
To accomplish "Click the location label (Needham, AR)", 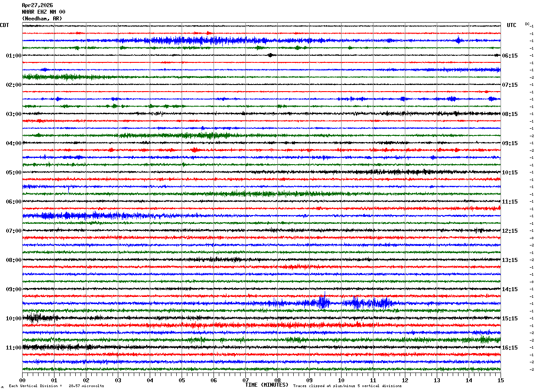I will (42, 19).
